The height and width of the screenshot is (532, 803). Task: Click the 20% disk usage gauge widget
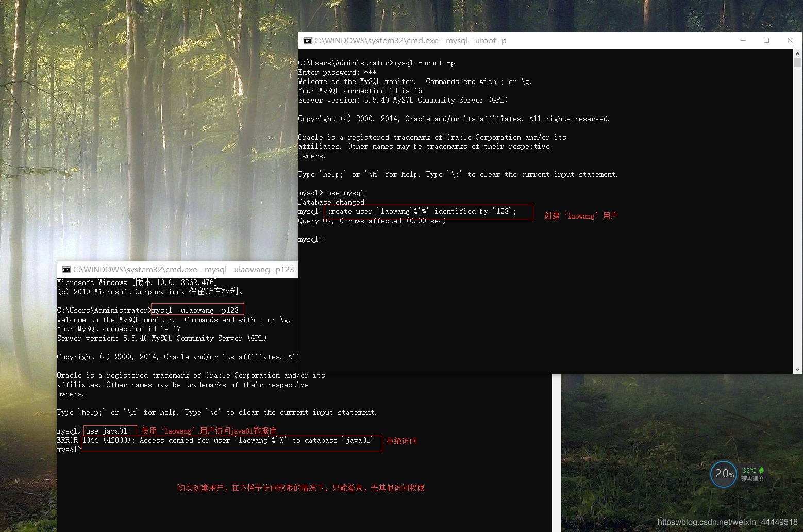[724, 474]
